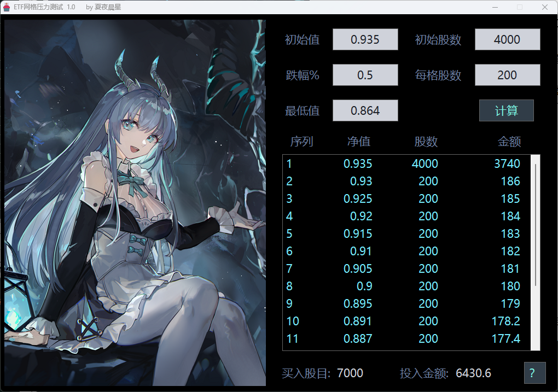This screenshot has width=558, height=392.
Task: Click the amount 185 in row 3
Action: [510, 198]
